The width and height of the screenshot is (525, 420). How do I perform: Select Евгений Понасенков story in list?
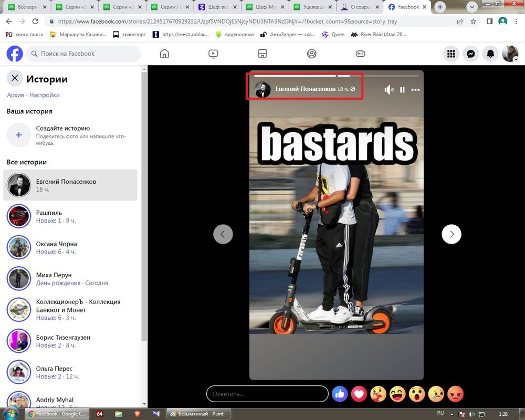[70, 185]
